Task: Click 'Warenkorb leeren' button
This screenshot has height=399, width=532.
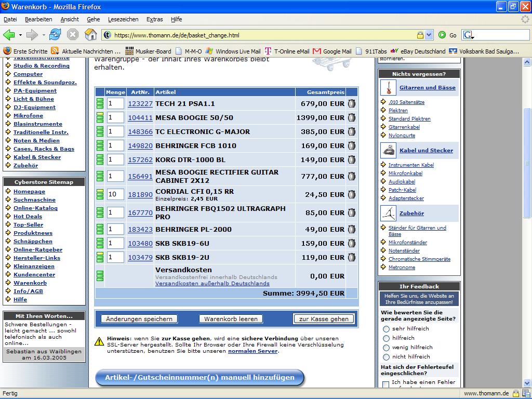Action: [231, 319]
